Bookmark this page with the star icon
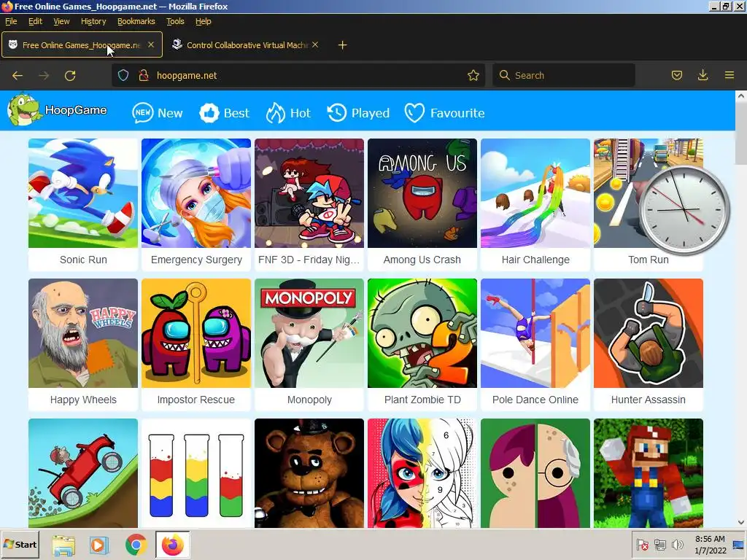747x560 pixels. click(x=473, y=75)
